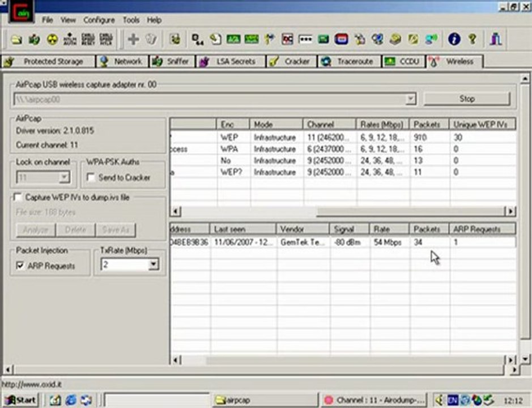Open the TxRate (Mbps) dropdown
Image resolution: width=532 pixels, height=408 pixels.
pos(154,264)
